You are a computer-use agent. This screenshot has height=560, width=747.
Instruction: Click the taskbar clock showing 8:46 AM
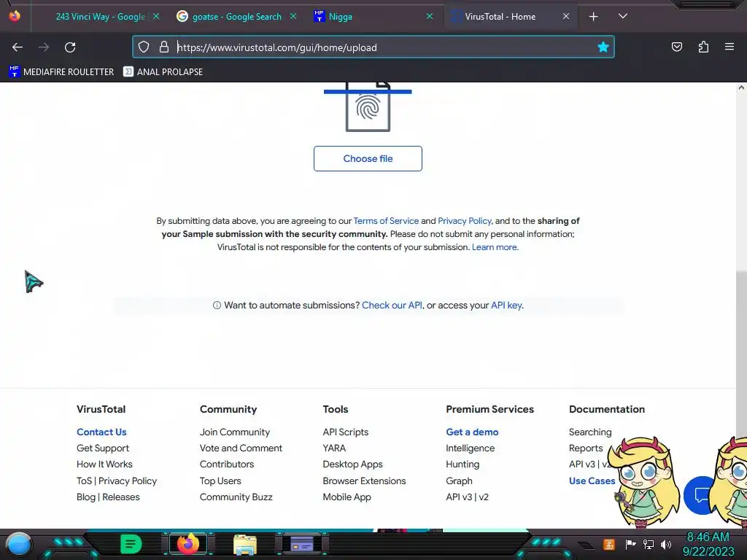708,544
